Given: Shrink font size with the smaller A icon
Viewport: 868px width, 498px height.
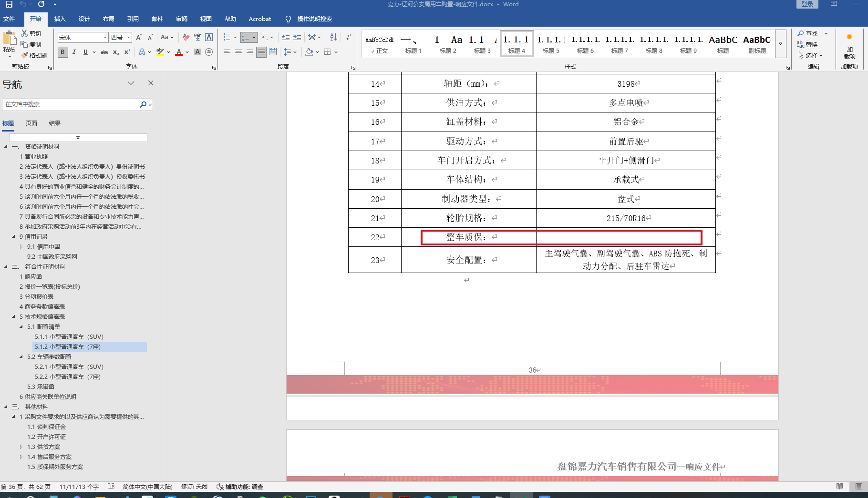Looking at the screenshot, I should pyautogui.click(x=150, y=37).
